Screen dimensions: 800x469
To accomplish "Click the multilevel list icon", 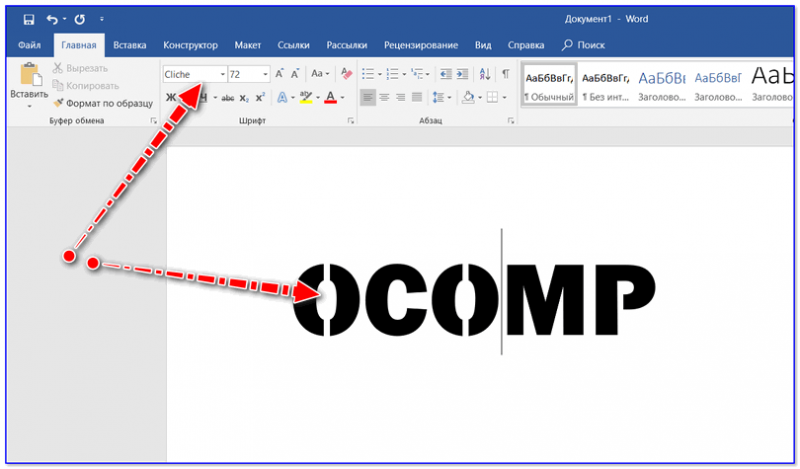I will [417, 74].
